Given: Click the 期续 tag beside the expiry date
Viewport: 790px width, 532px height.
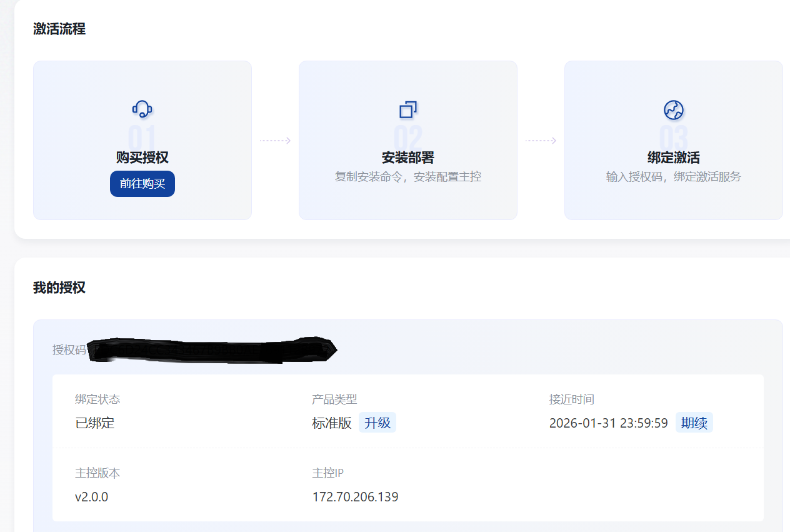Looking at the screenshot, I should pos(694,423).
